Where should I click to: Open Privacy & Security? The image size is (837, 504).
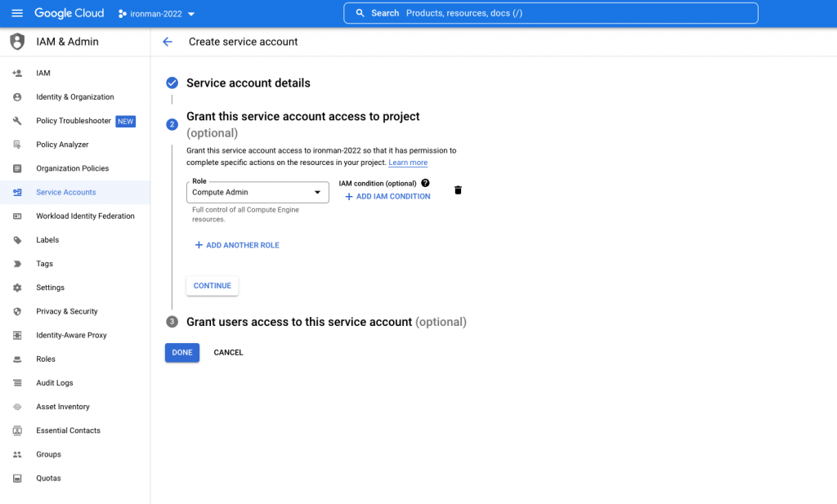tap(67, 311)
